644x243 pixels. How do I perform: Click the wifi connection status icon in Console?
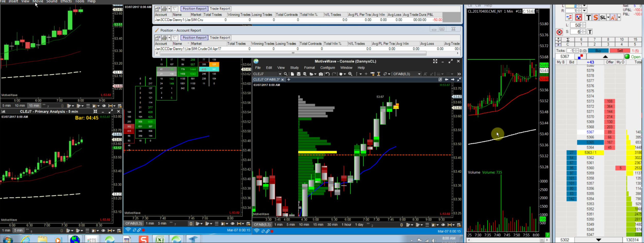click(257, 231)
